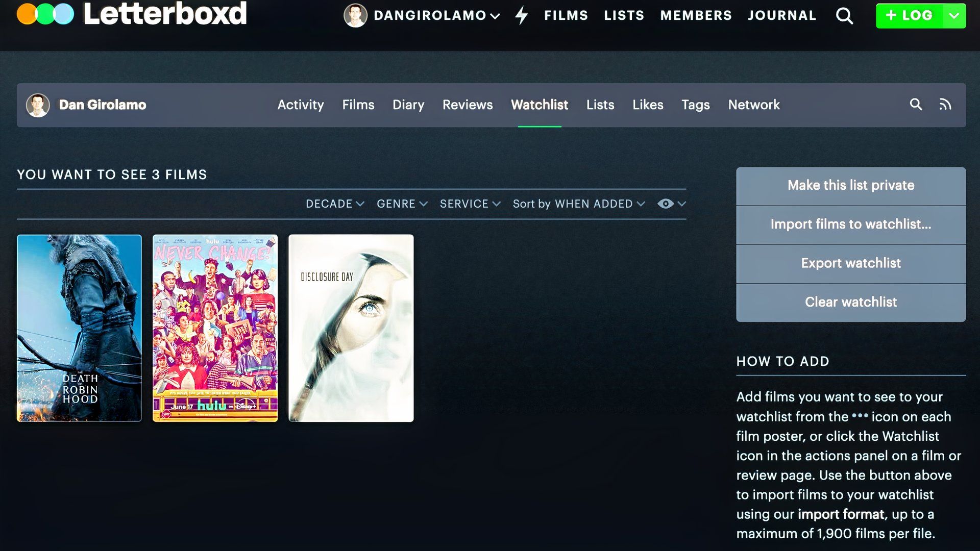Expand the arrow beside the LOG button

[x=954, y=15]
